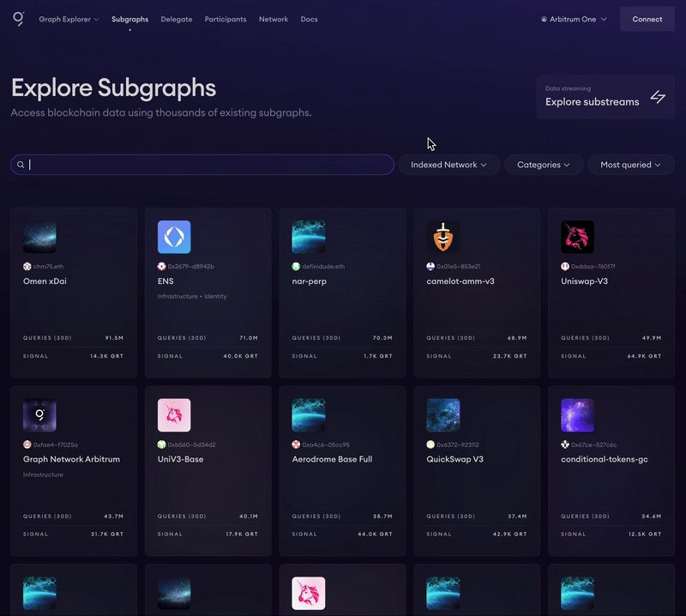Open Explore substreams card
The image size is (686, 616).
click(605, 97)
